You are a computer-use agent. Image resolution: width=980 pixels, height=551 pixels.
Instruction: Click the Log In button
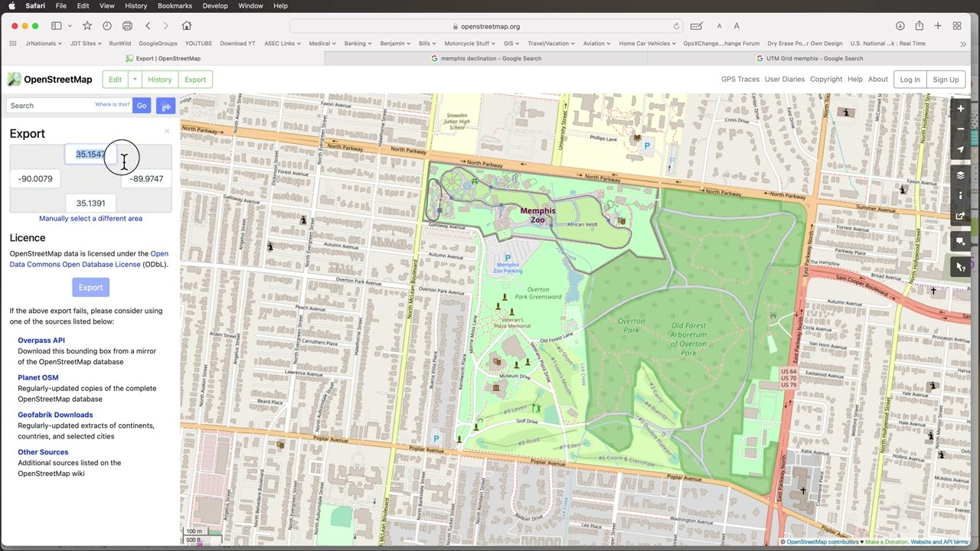tap(910, 80)
